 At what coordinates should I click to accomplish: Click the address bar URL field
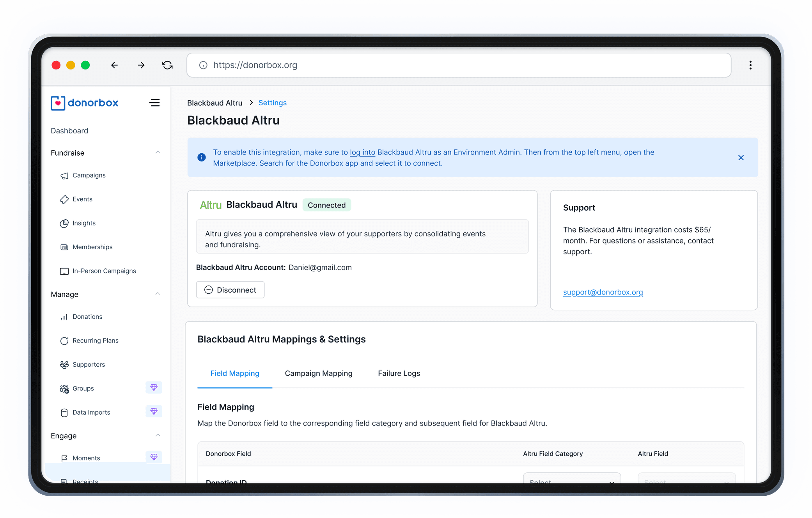[x=459, y=65]
